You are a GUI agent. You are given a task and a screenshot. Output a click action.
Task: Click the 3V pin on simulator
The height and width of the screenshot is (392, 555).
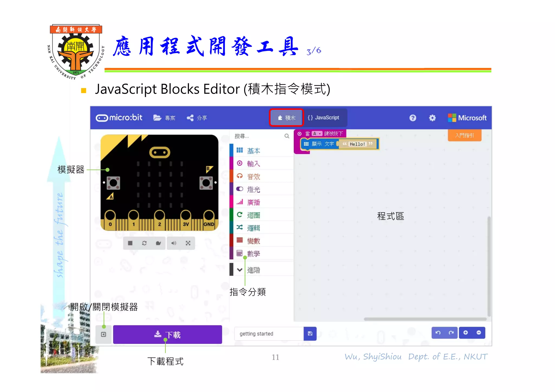(x=186, y=220)
